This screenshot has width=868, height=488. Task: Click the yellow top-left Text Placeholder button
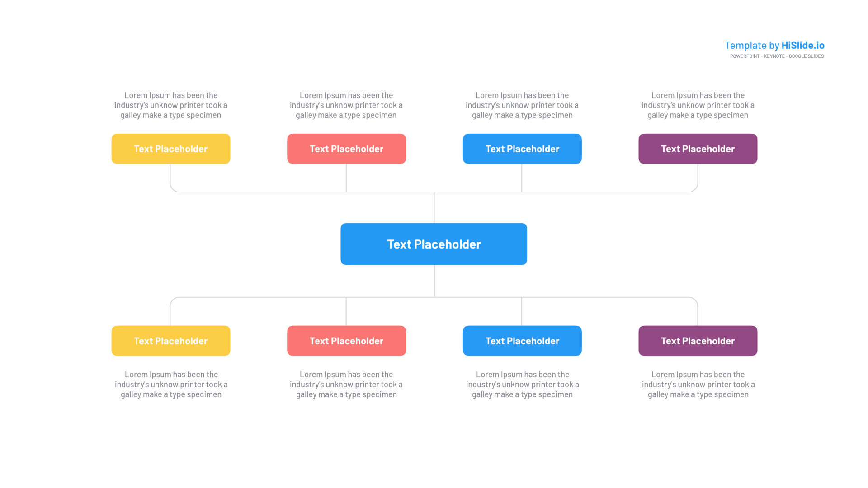tap(170, 148)
